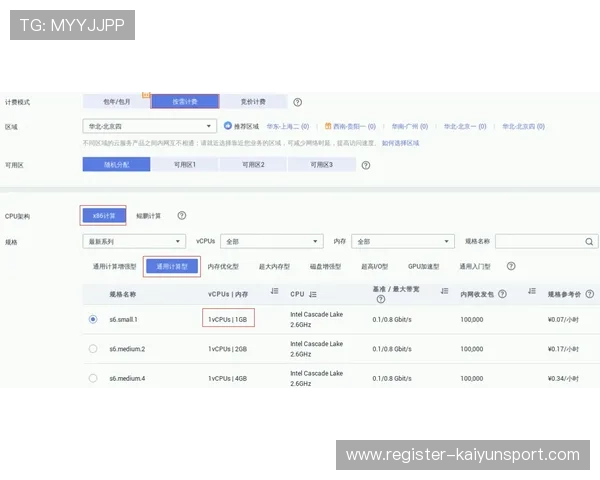
Task: Switch to 内存优化型 tab
Action: 223,266
